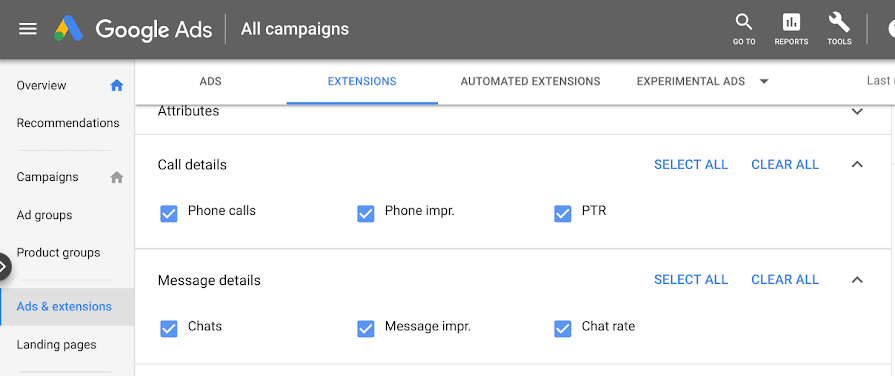Click the blue home icon beside Overview
The width and height of the screenshot is (895, 376).
click(116, 86)
